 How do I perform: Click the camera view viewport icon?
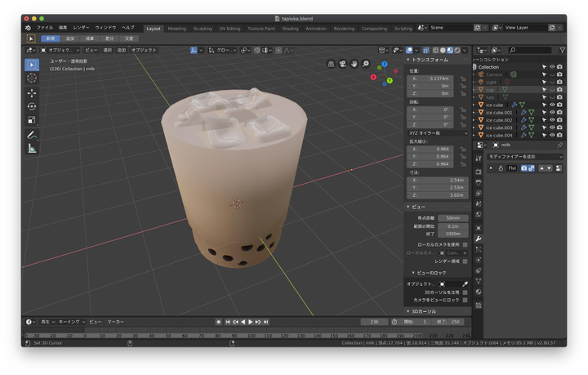[342, 64]
